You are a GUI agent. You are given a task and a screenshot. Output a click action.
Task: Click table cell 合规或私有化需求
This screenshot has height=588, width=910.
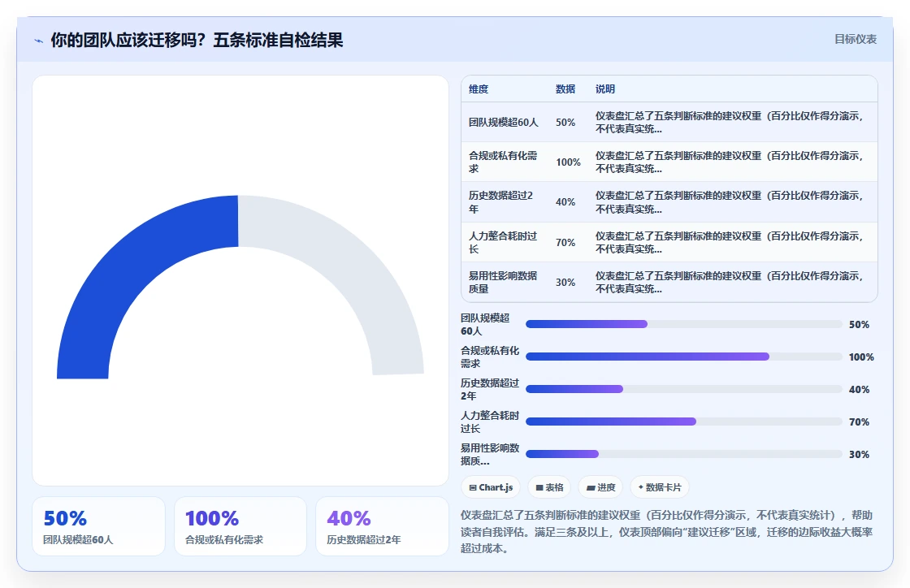pyautogui.click(x=503, y=162)
